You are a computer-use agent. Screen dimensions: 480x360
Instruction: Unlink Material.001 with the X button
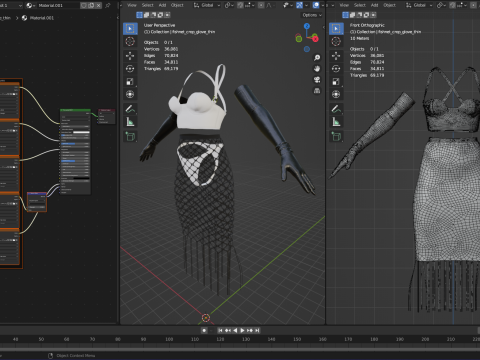coord(99,5)
